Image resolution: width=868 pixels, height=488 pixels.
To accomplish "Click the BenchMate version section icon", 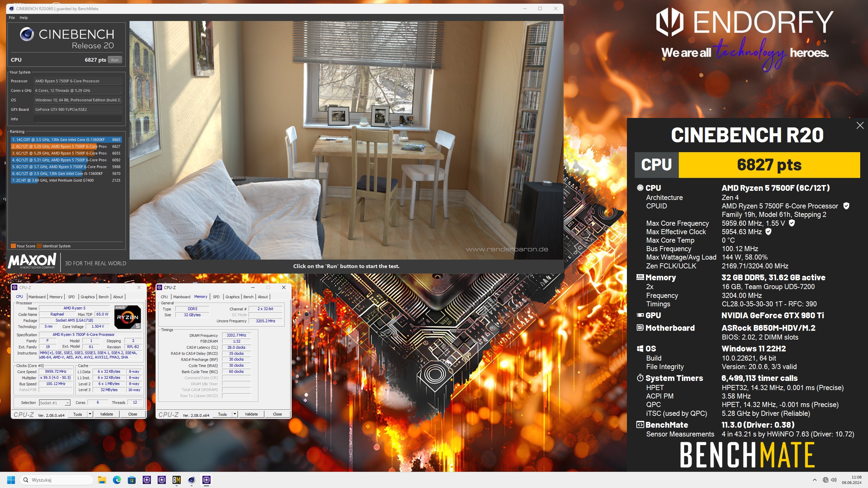I will [640, 425].
